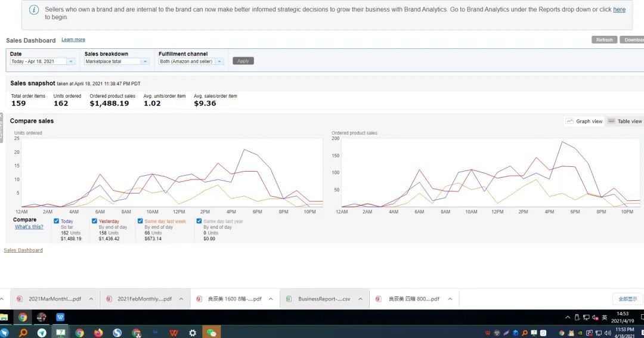Expand options for 良辰美 1600 8箱 pdf download

pos(271,299)
